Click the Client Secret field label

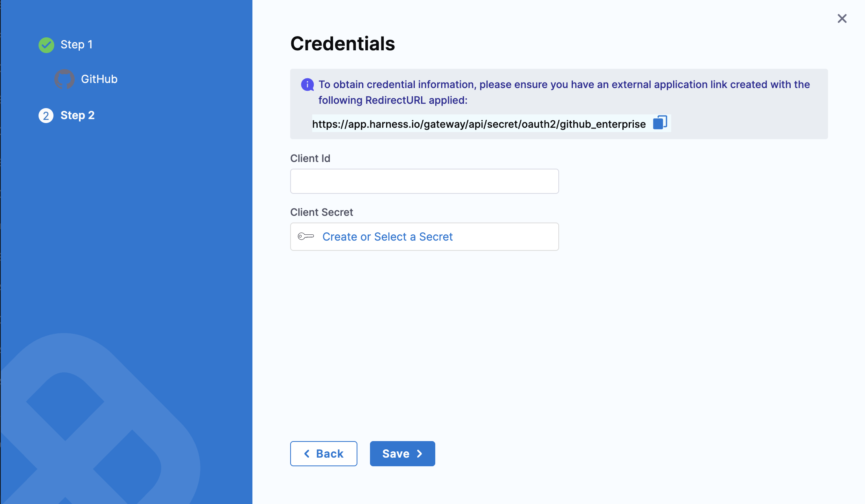[x=321, y=212]
